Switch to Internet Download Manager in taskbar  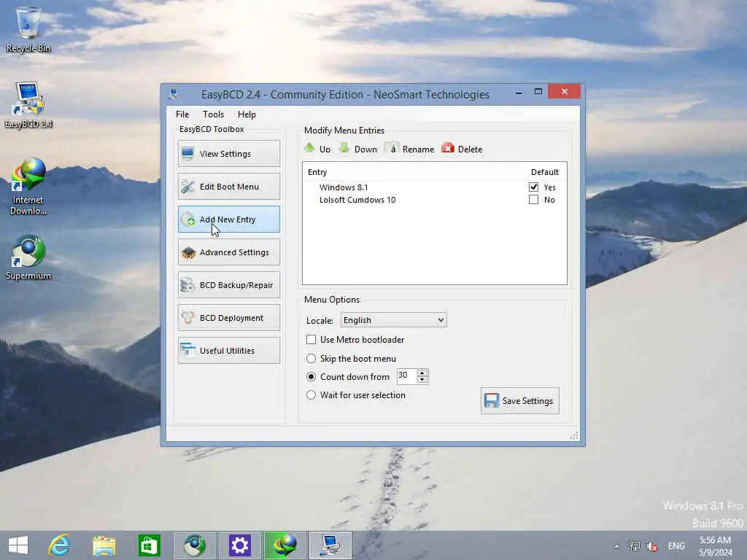click(285, 545)
